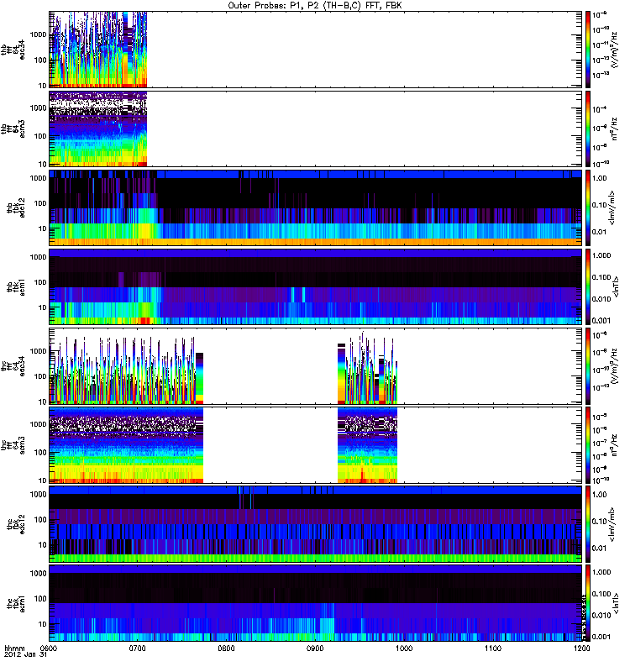Screen dimensions: 630x672
Task: Click the 'thb fff 64 scm3' panel axis label
Action: click(13, 128)
